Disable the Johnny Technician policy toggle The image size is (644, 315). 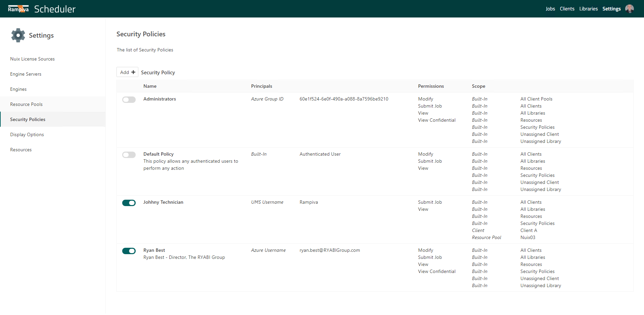pos(129,203)
